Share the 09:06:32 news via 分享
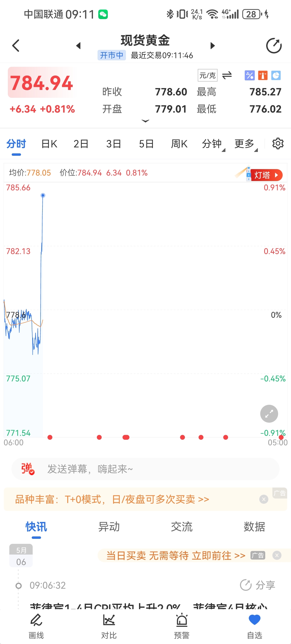 tap(258, 585)
